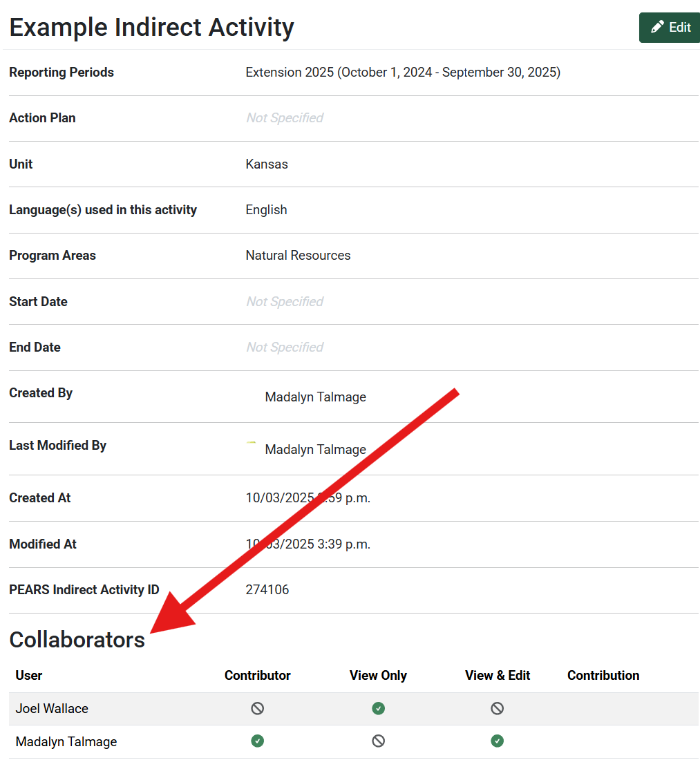The image size is (700, 760).
Task: Select the User column header
Action: point(29,675)
